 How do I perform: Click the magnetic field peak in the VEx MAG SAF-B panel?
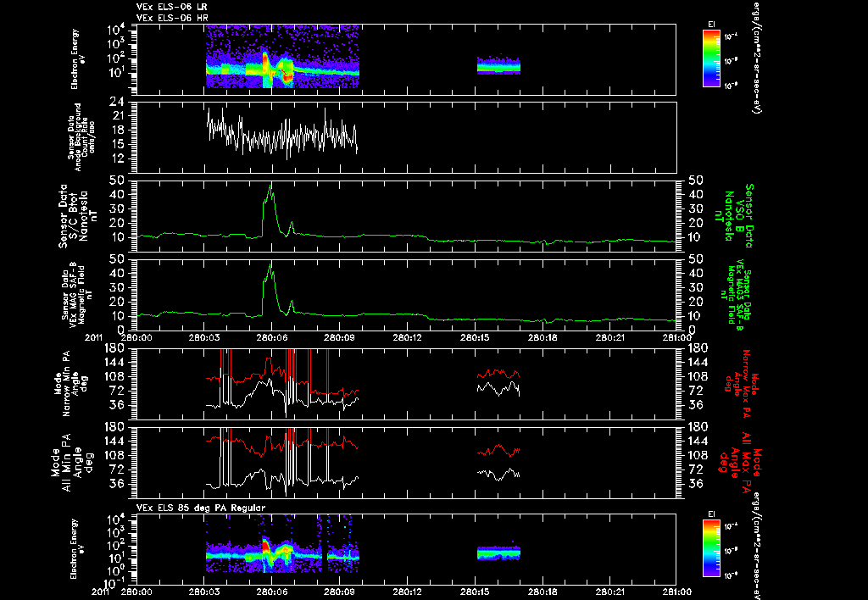point(270,264)
